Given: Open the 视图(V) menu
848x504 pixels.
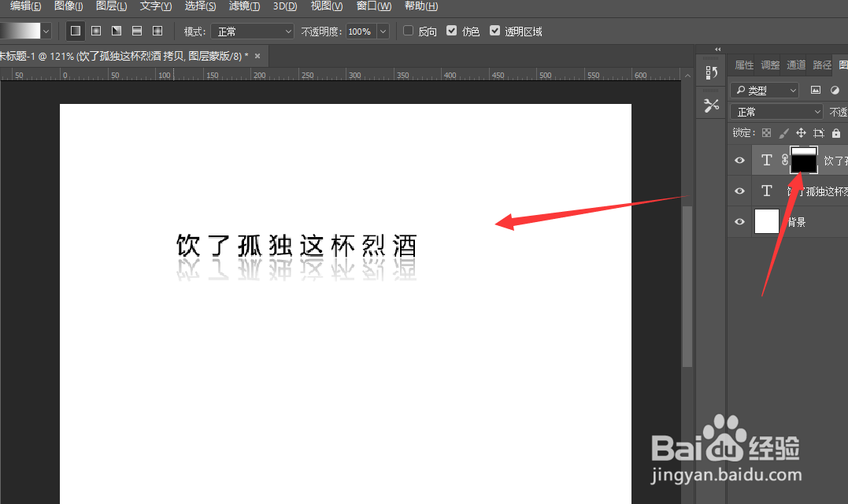Looking at the screenshot, I should coord(327,6).
